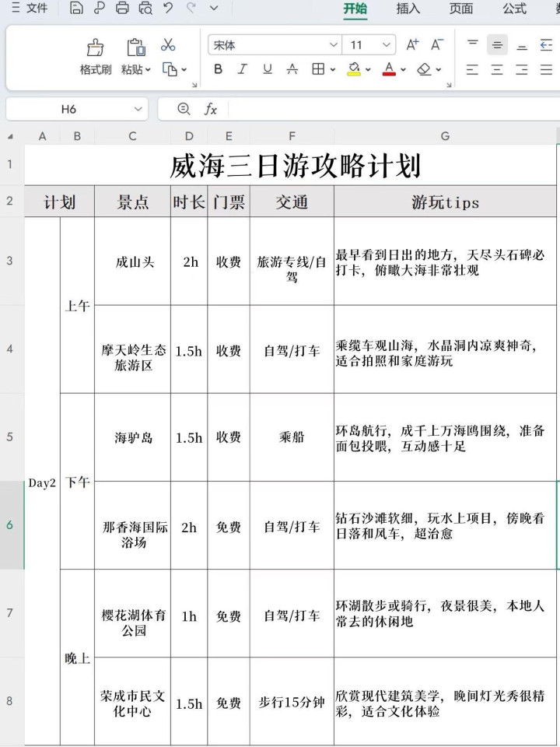Viewport: 560px width, 747px height.
Task: Click the Undo arrow icon
Action: [169, 9]
